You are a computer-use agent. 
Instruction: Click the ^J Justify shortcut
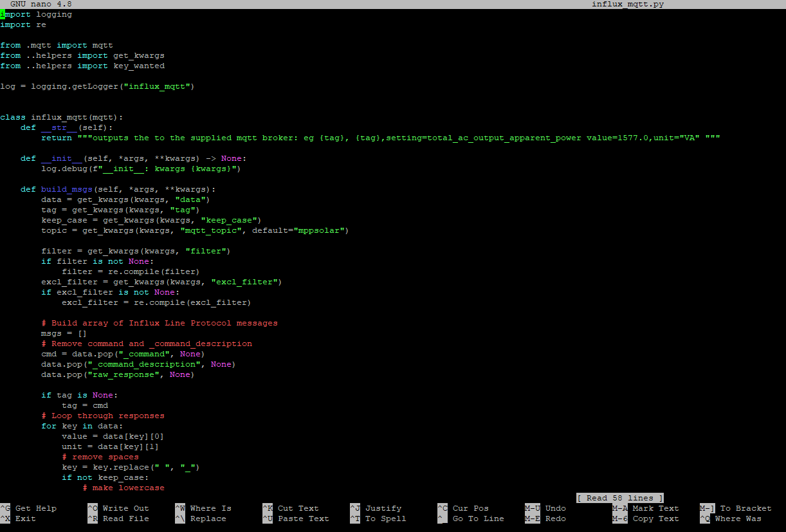(x=376, y=508)
